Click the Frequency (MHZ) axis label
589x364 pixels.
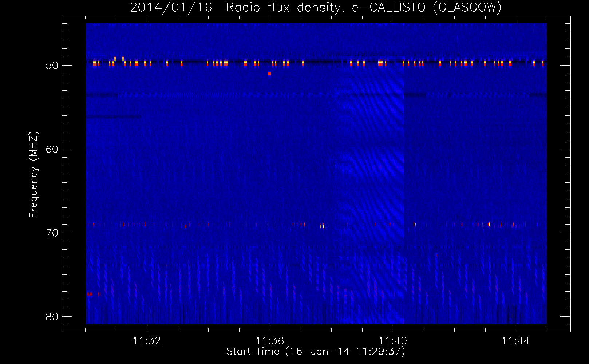pyautogui.click(x=33, y=175)
